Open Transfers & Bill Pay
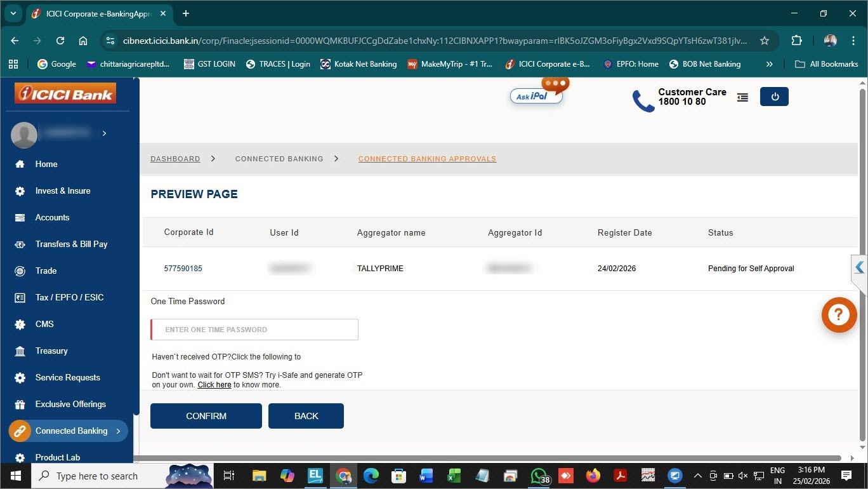 [72, 244]
